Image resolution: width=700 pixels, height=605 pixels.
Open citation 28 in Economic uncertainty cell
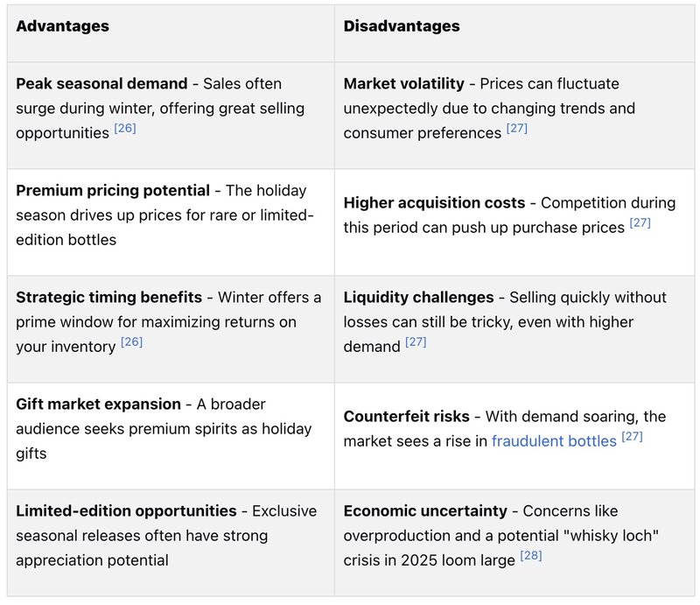click(531, 555)
